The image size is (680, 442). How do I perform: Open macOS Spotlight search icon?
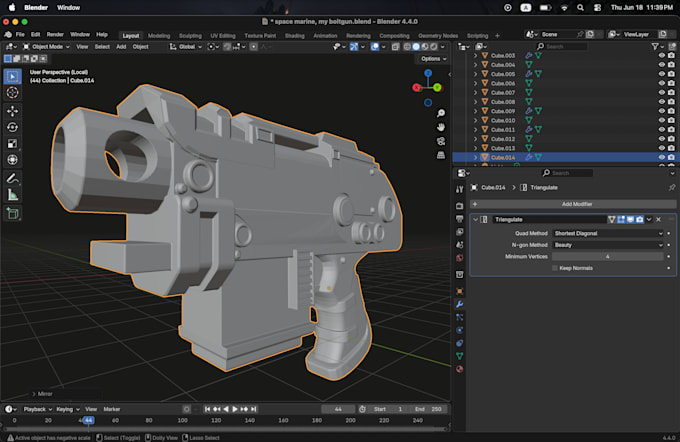tap(580, 8)
